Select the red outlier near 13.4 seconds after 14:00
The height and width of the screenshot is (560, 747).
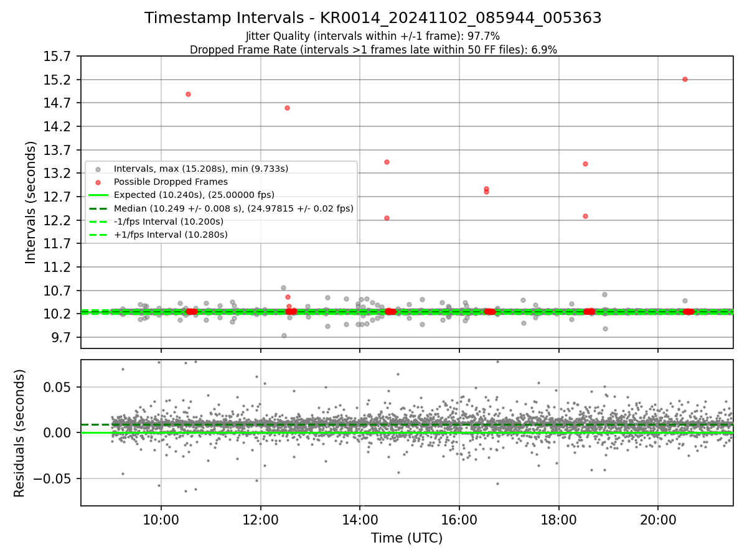click(x=387, y=162)
